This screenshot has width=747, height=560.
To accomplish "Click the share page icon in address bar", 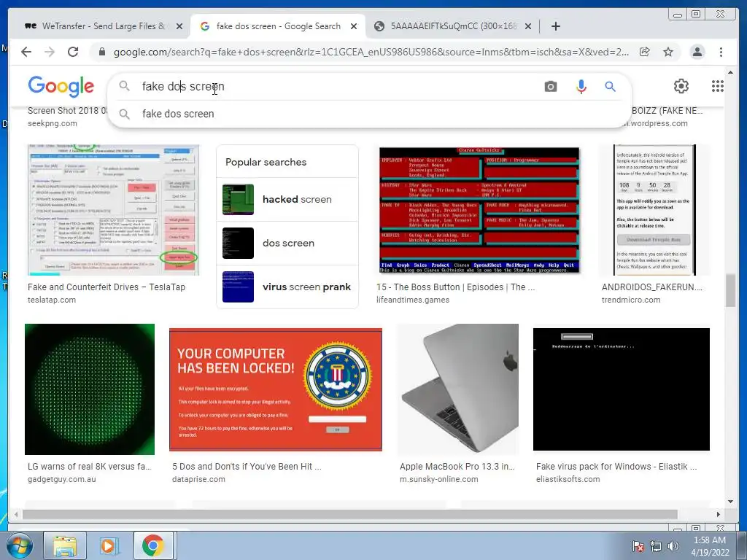I will tap(645, 52).
